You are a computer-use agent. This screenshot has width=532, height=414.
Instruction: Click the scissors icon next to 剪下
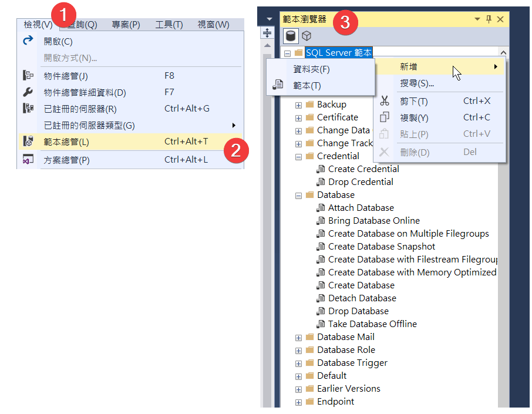385,101
